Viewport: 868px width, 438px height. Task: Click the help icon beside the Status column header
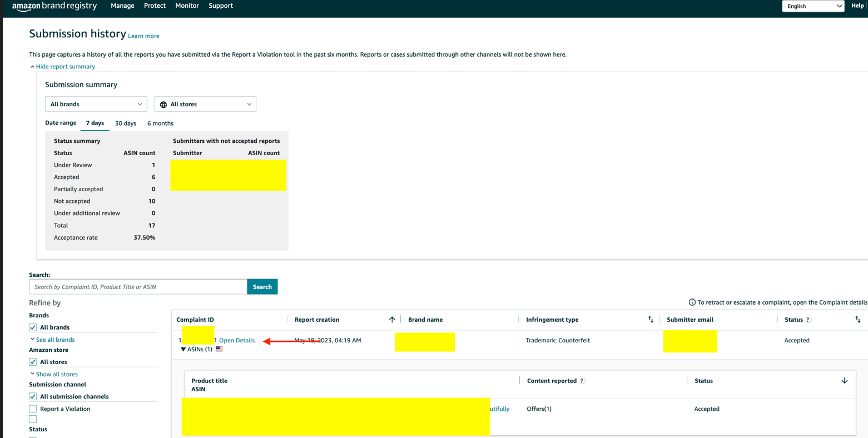point(808,320)
